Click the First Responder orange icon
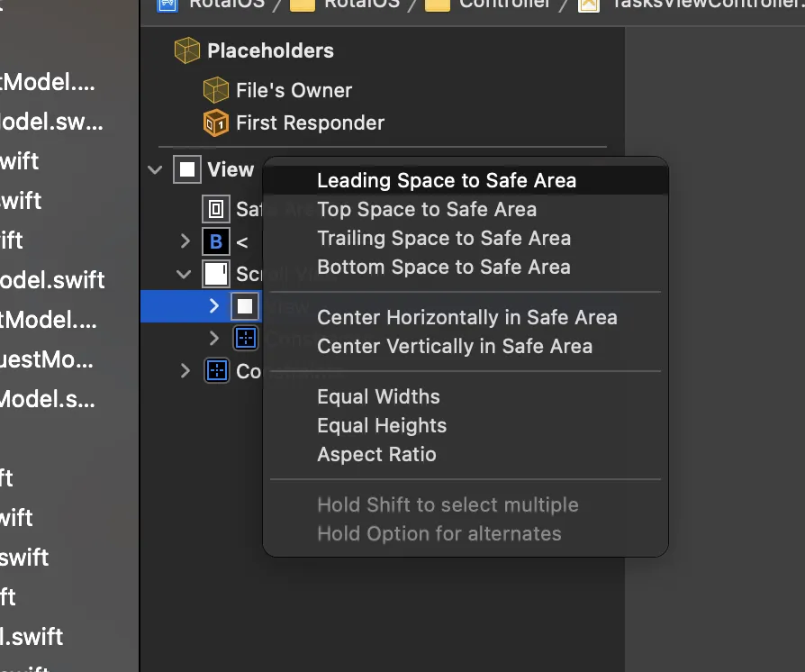This screenshot has width=805, height=672. pyautogui.click(x=216, y=123)
